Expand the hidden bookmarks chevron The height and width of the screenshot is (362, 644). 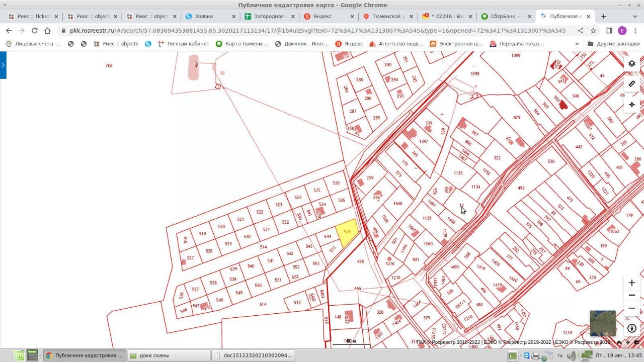pos(577,44)
